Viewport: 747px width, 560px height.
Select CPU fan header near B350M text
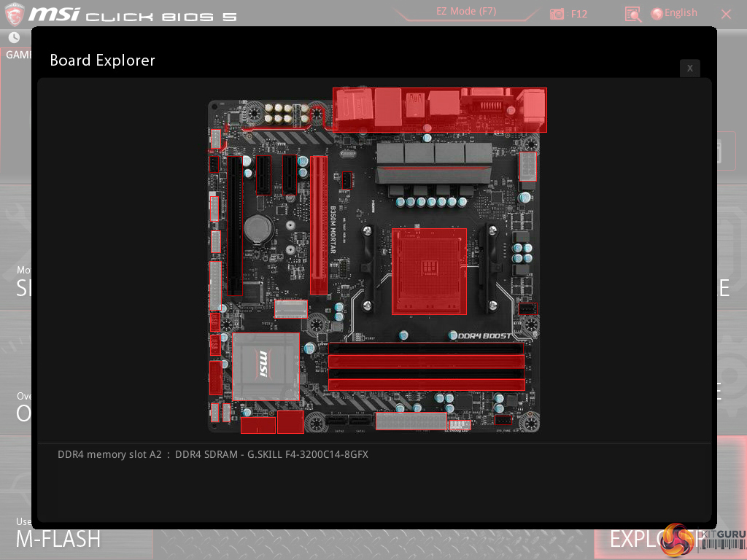point(347,180)
